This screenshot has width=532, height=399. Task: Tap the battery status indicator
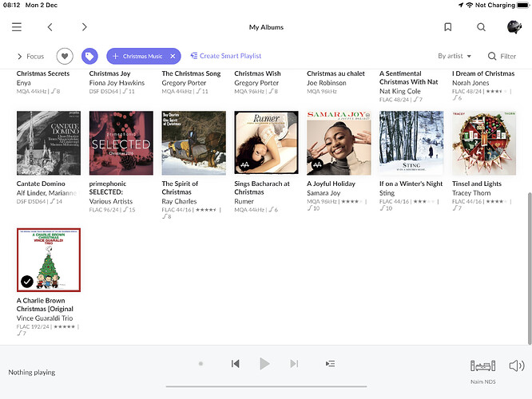point(523,5)
